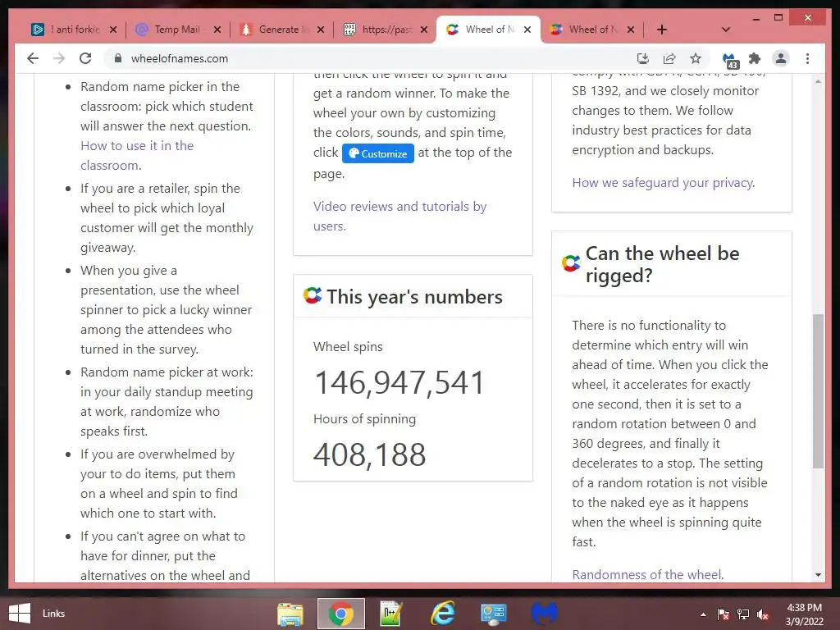The height and width of the screenshot is (630, 840).
Task: Close the active Wheel of Names tab
Action: pos(527,30)
